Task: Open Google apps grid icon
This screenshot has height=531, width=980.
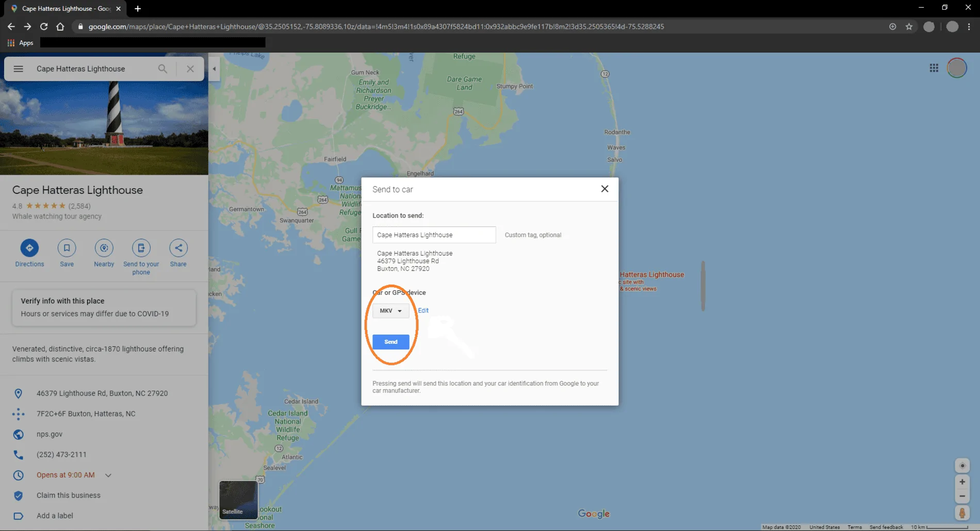Action: pos(934,68)
